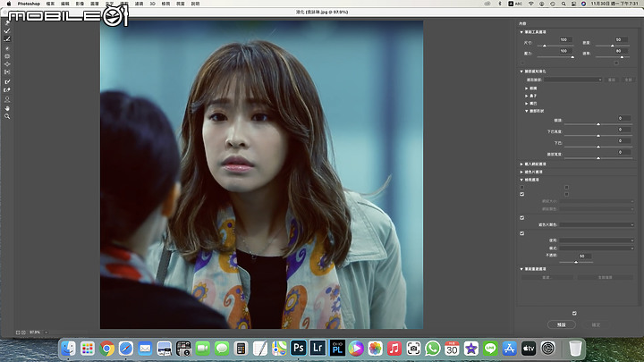Screen dimensions: 644x362
Task: Select the Zoom magnifier tool in Liquify
Action: (x=7, y=116)
